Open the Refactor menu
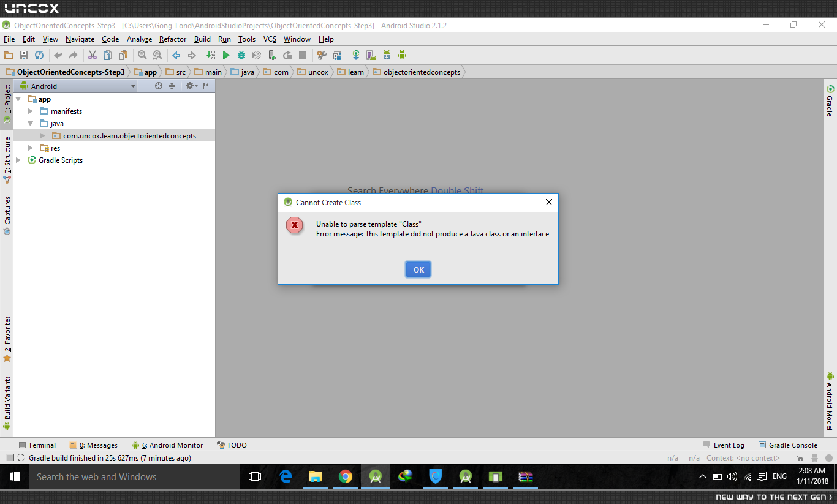837x504 pixels. click(x=173, y=39)
